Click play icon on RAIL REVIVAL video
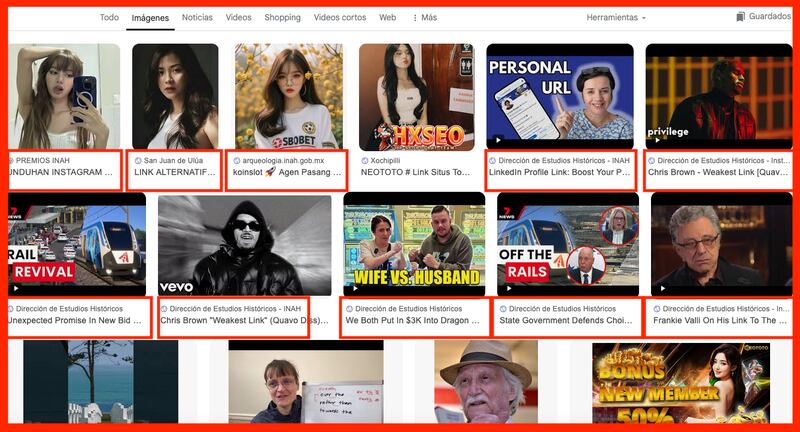The width and height of the screenshot is (800, 432). pyautogui.click(x=16, y=288)
